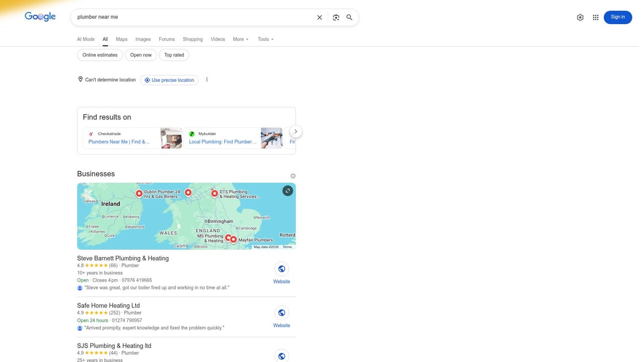The width and height of the screenshot is (644, 362).
Task: Open Google apps grid
Action: (596, 17)
